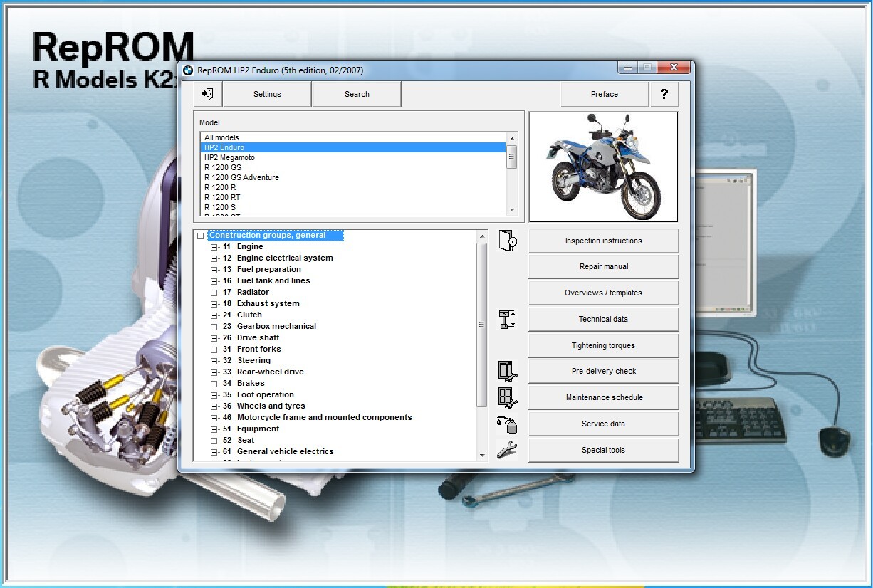Select the 33 Rear-wheel drive label
Screen dimensions: 873x588
(x=263, y=372)
